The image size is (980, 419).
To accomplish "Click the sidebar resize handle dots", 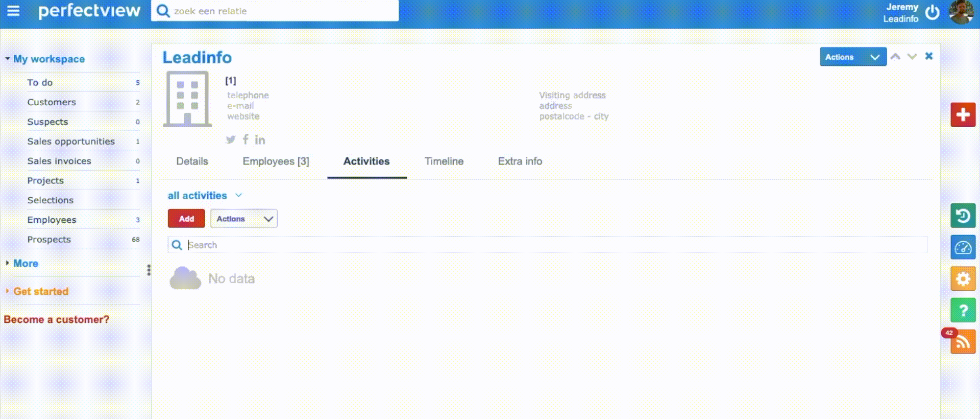I will (149, 270).
